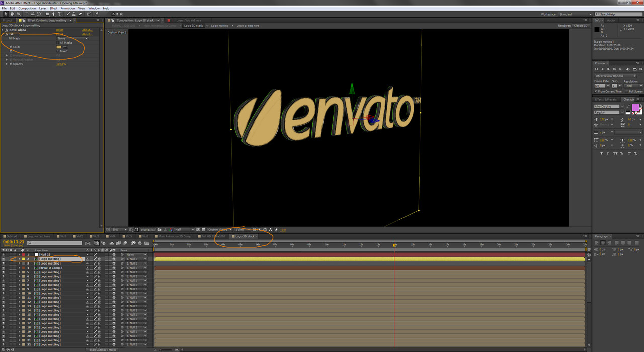Select the Selection arrow tool

tap(6, 14)
